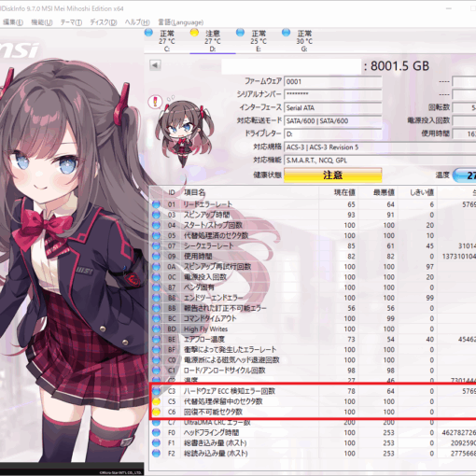Screen dimensions: 476x476
Task: Click blue status icon for attribute F0
Action: (x=156, y=432)
